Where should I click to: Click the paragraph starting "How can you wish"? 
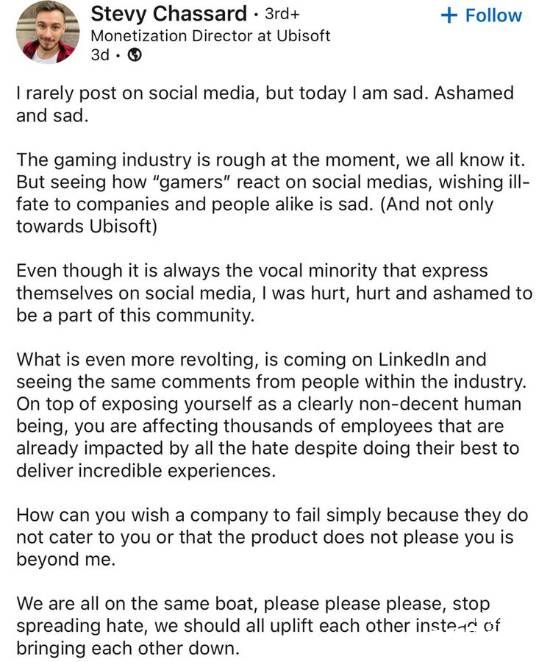point(272,537)
